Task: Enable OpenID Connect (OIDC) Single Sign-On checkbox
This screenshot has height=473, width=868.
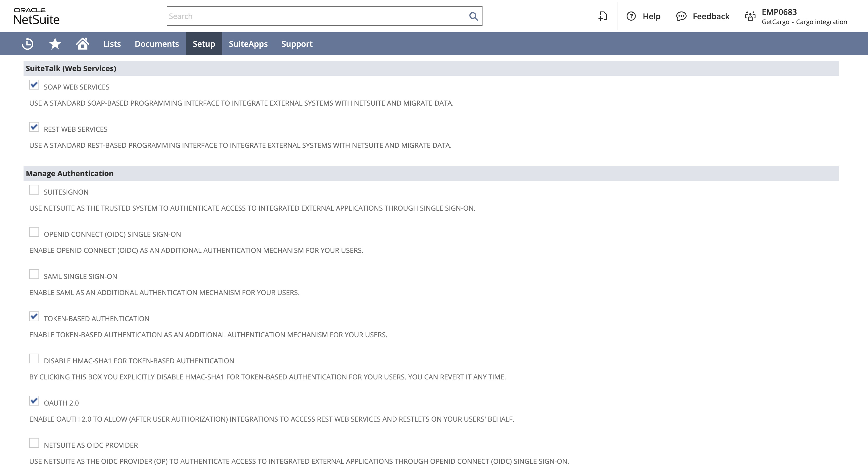Action: pos(34,232)
